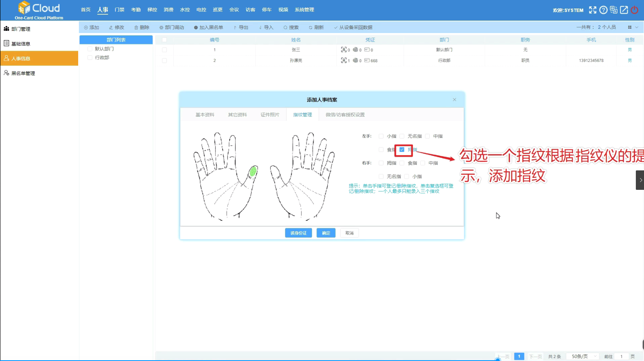Click card icon showing 668

pyautogui.click(x=367, y=60)
